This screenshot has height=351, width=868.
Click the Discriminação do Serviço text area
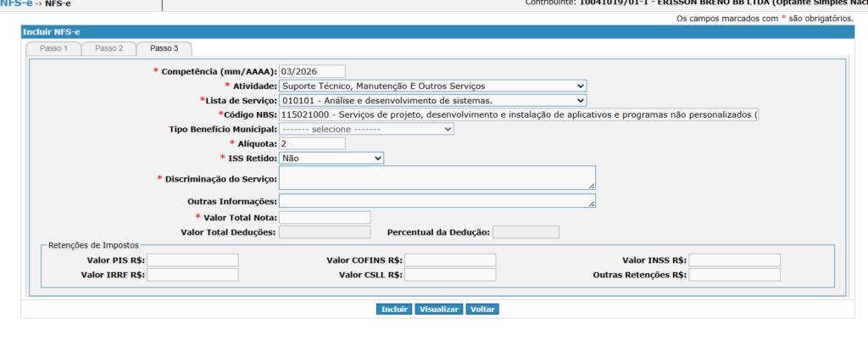(x=437, y=177)
